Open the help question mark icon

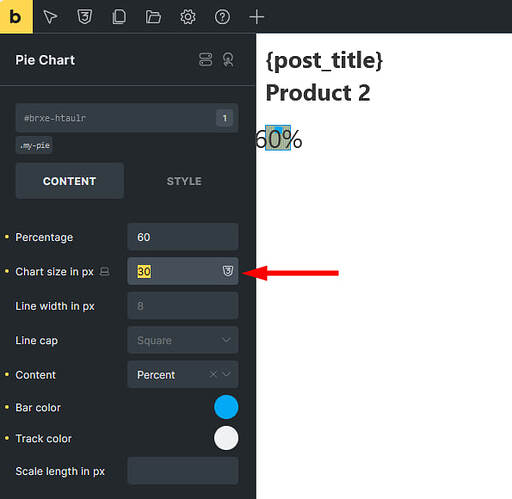[x=222, y=17]
